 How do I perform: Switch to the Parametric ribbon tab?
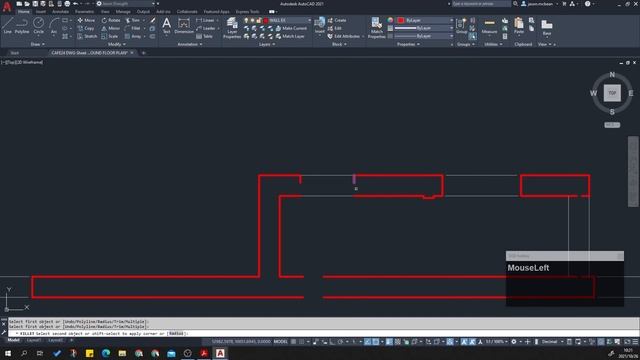(x=84, y=12)
